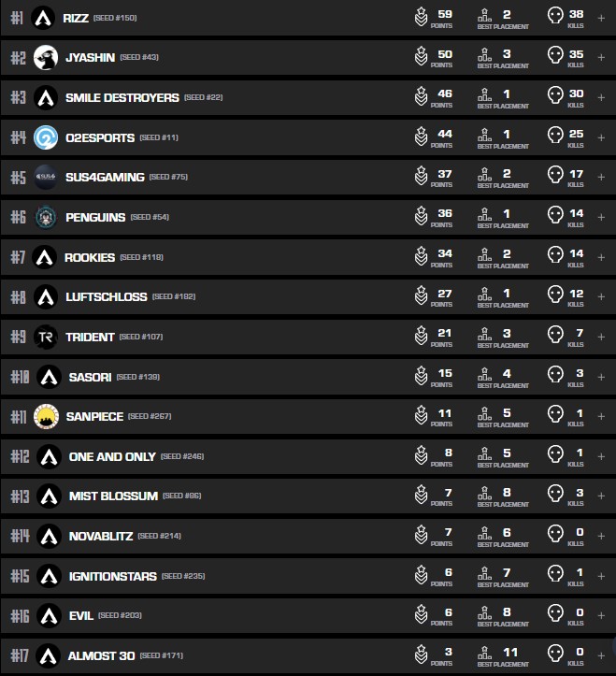Click the SANPIECE team logo
616x676 pixels.
pos(46,416)
